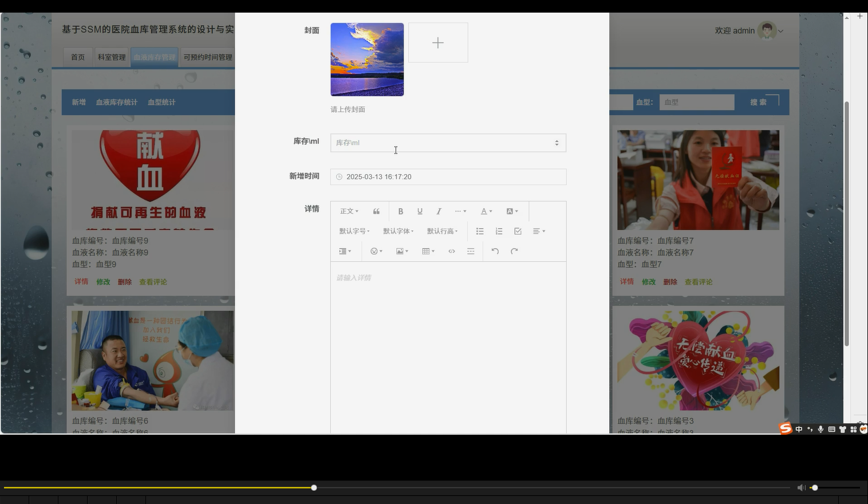Open 查看评论 link for 血库编号7
This screenshot has width=868, height=504.
pos(699,281)
